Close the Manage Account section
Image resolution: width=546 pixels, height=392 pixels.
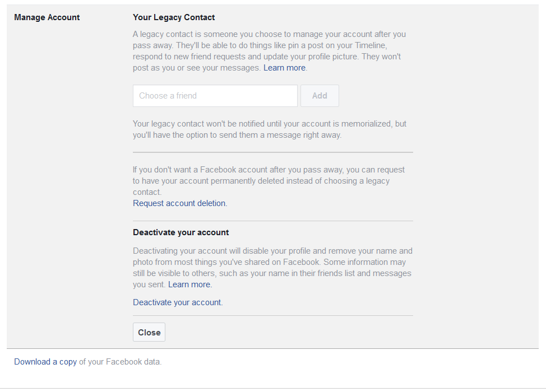[x=149, y=332]
